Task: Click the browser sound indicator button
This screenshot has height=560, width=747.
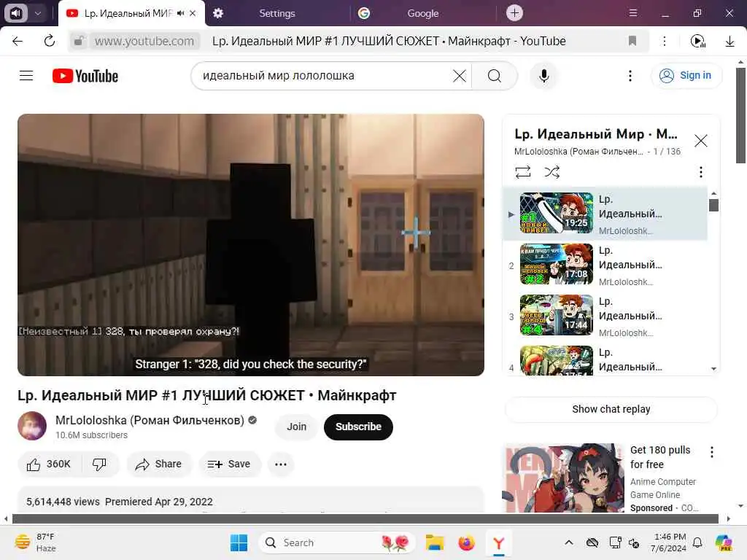Action: click(16, 13)
